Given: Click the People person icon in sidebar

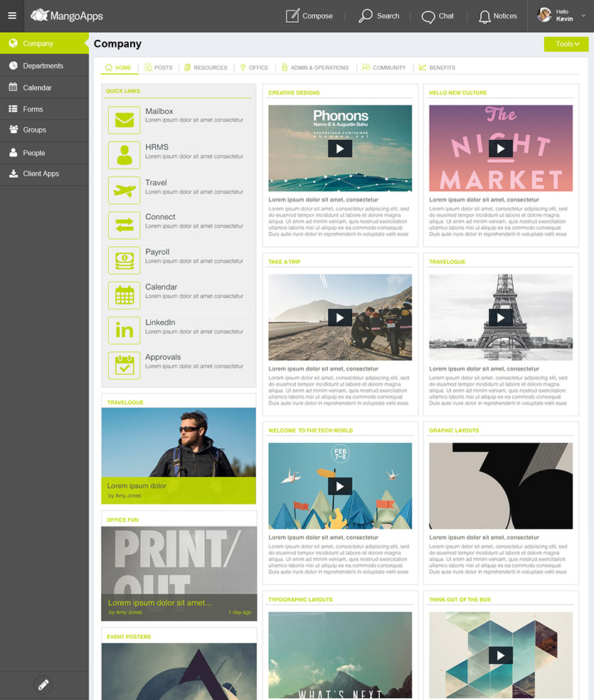Looking at the screenshot, I should (x=14, y=152).
